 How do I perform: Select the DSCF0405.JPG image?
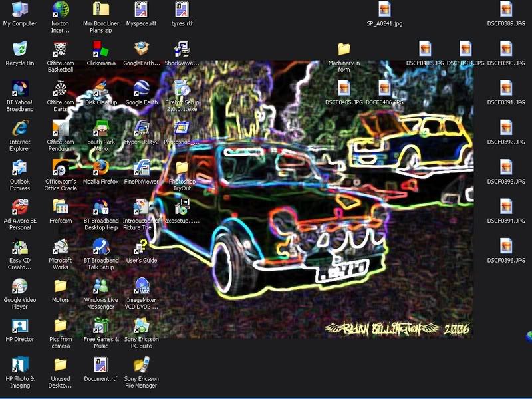point(344,88)
